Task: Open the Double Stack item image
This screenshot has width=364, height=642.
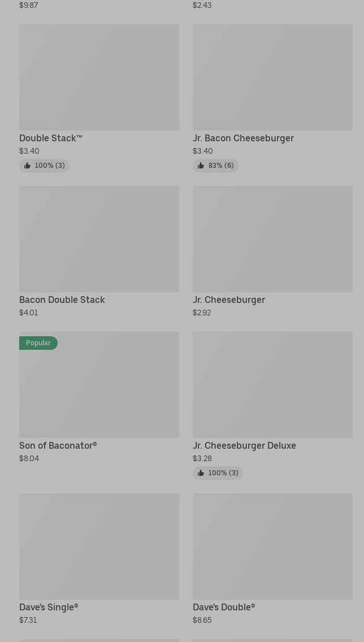Action: (x=99, y=77)
